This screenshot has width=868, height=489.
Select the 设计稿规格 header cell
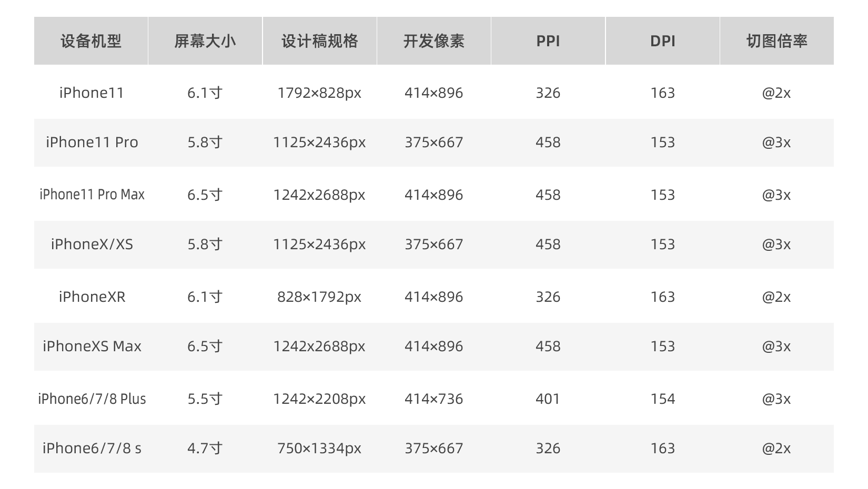319,41
